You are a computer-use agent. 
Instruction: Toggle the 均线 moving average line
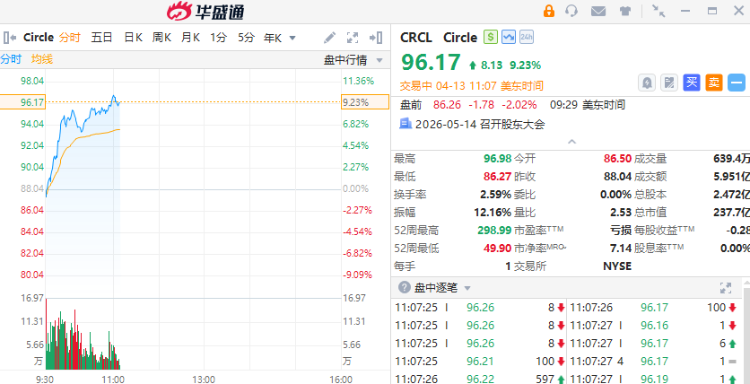click(42, 59)
